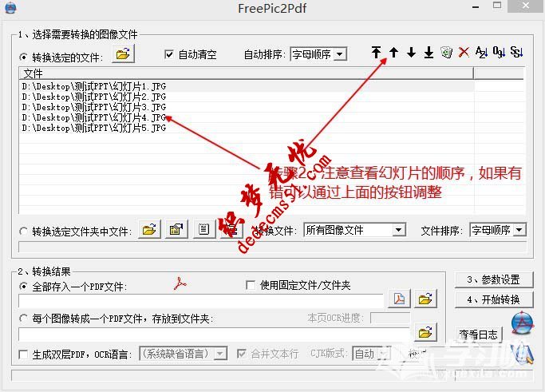Click the move-to-top arrow icon

point(376,52)
